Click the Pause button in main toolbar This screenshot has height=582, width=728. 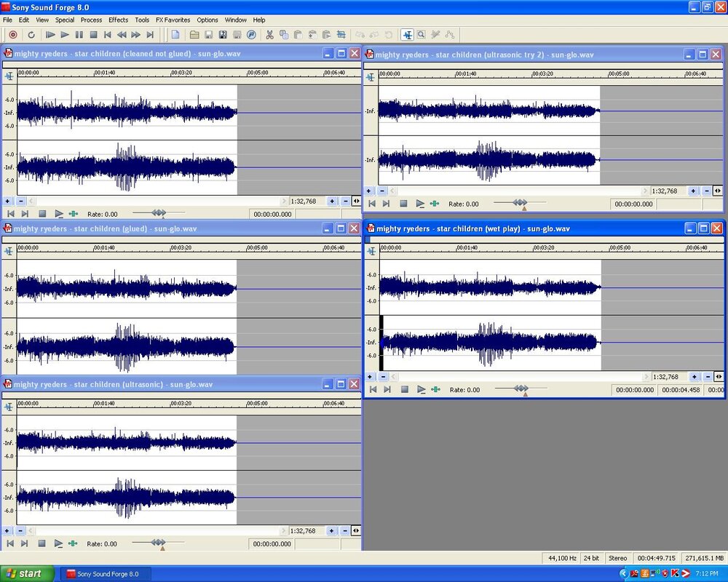coord(79,35)
